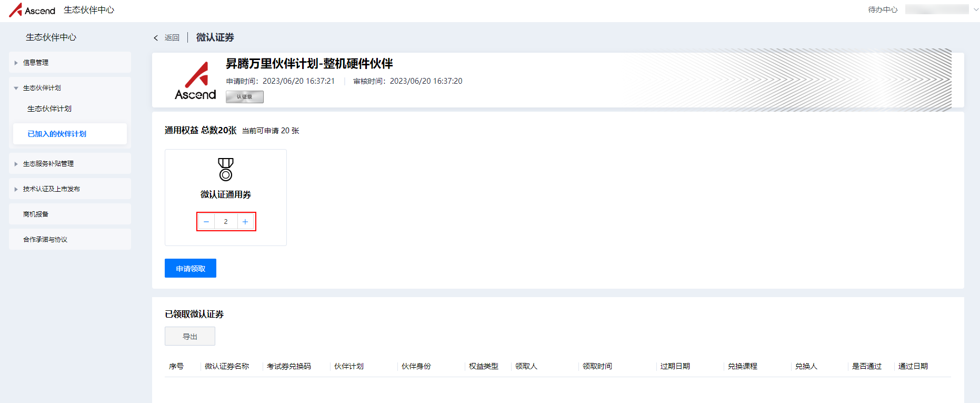Click 领取人 column header
The width and height of the screenshot is (980, 403).
tap(526, 366)
